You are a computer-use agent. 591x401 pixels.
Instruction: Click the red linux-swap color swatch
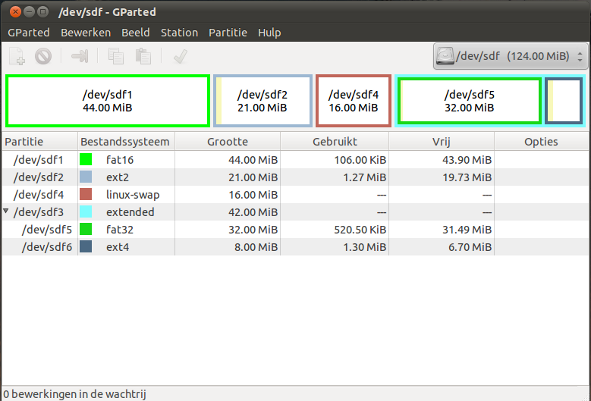(x=86, y=194)
